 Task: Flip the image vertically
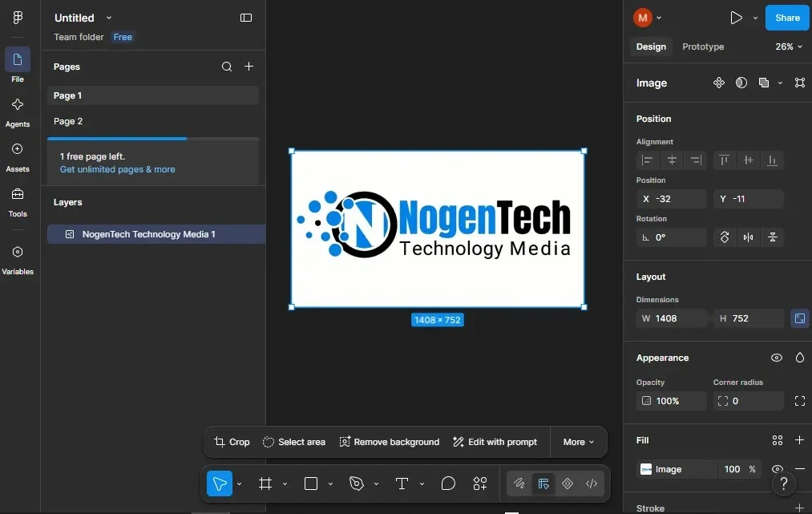(772, 237)
